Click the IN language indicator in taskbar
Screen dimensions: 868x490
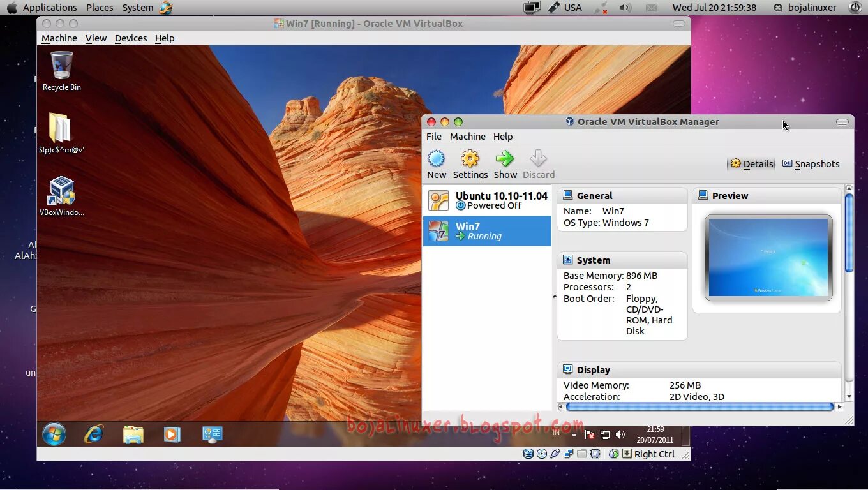556,433
